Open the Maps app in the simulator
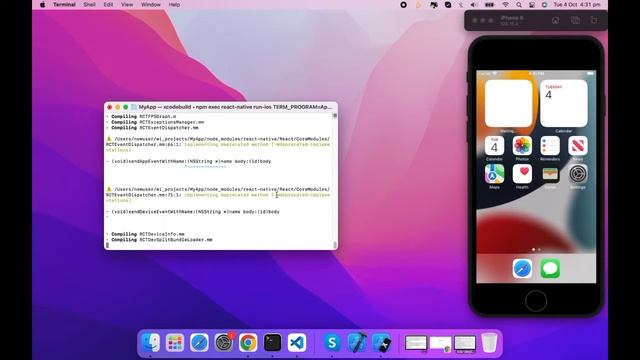Image resolution: width=640 pixels, height=360 pixels. pos(494,174)
